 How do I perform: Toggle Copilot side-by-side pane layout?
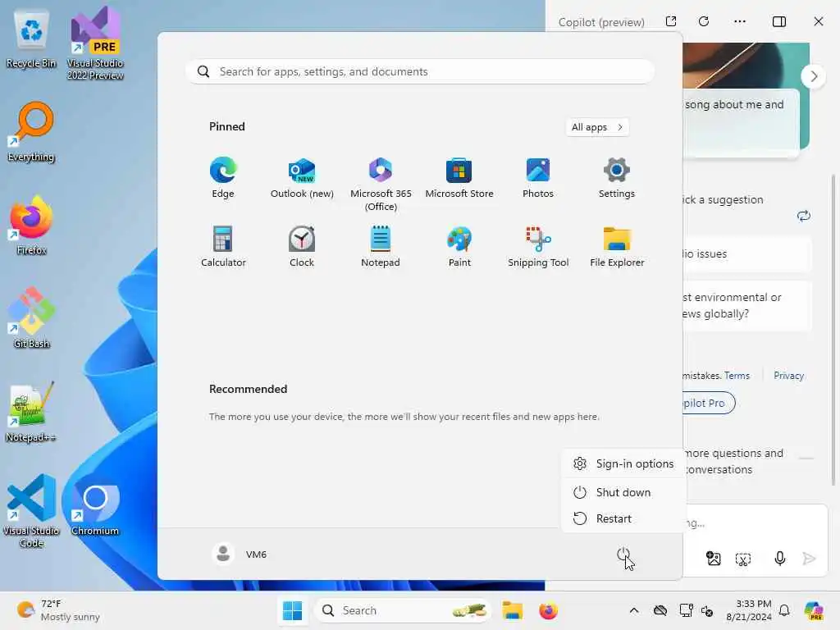pyautogui.click(x=779, y=21)
